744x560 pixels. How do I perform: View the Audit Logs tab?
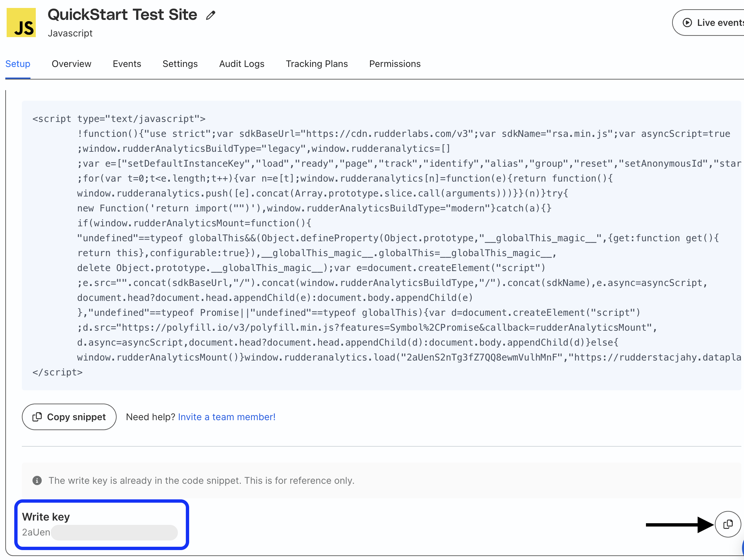click(242, 64)
